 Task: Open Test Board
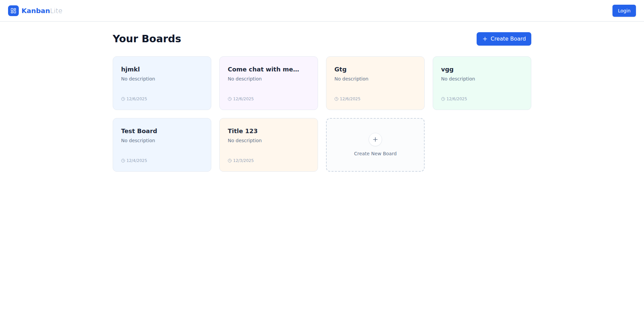[162, 145]
